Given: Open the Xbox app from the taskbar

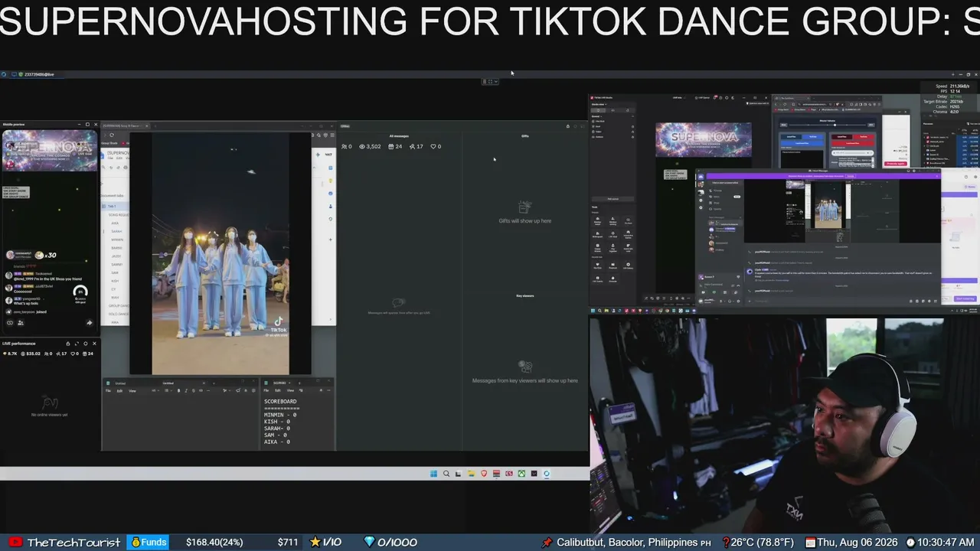Looking at the screenshot, I should [x=521, y=474].
